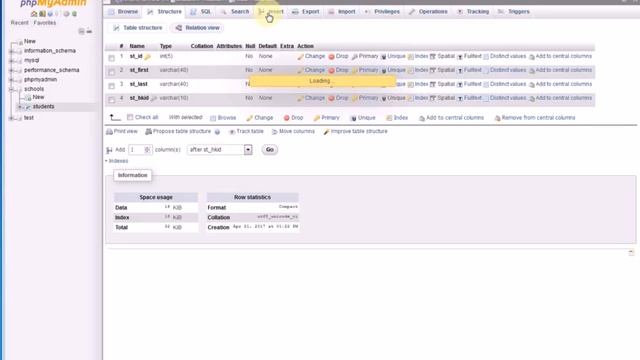Click Improve table structure

(355, 131)
